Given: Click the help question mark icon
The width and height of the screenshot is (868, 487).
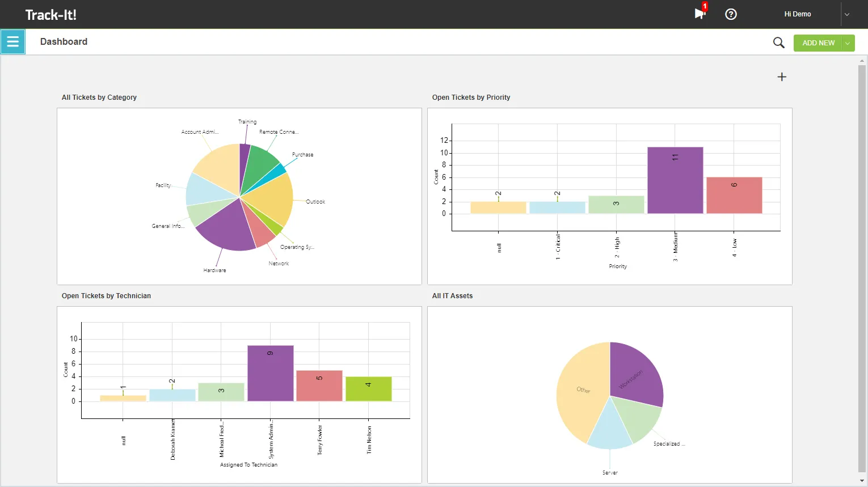Looking at the screenshot, I should 731,14.
